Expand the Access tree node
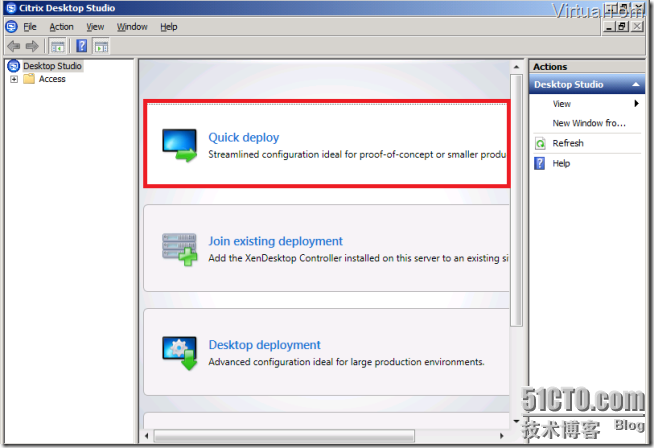Screen dimensions: 654x448 [x=14, y=79]
